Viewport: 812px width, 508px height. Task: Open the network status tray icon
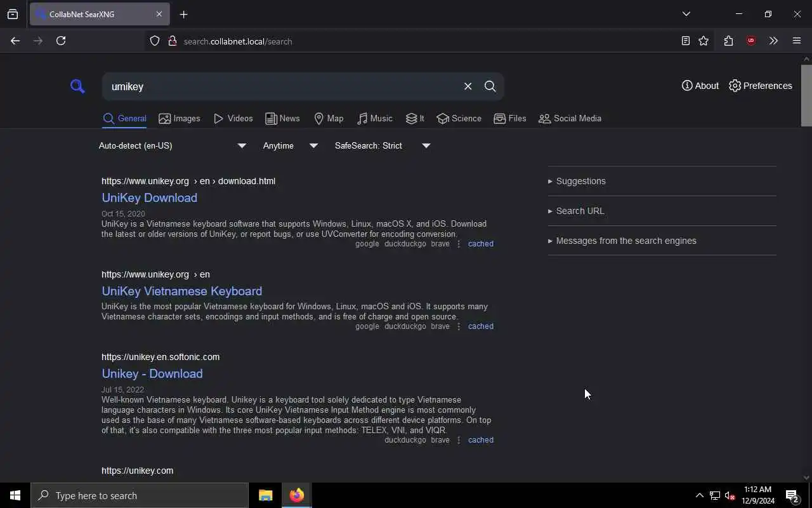coord(715,496)
